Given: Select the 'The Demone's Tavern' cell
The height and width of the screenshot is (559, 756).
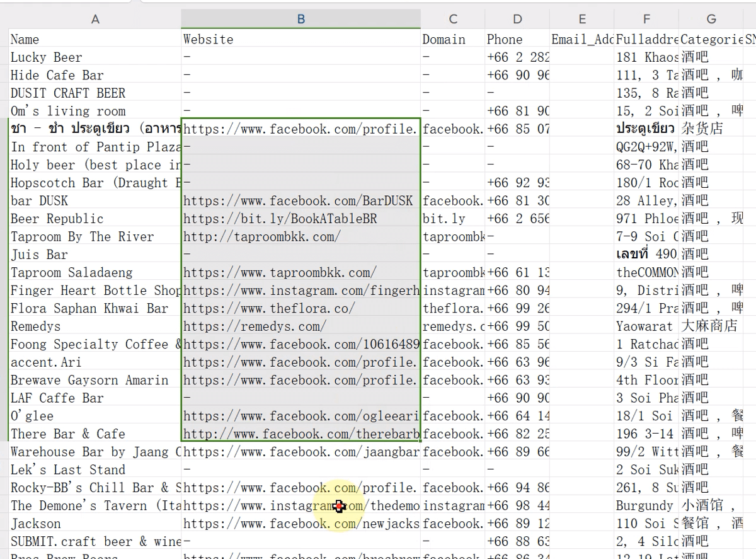Looking at the screenshot, I should 95,506.
